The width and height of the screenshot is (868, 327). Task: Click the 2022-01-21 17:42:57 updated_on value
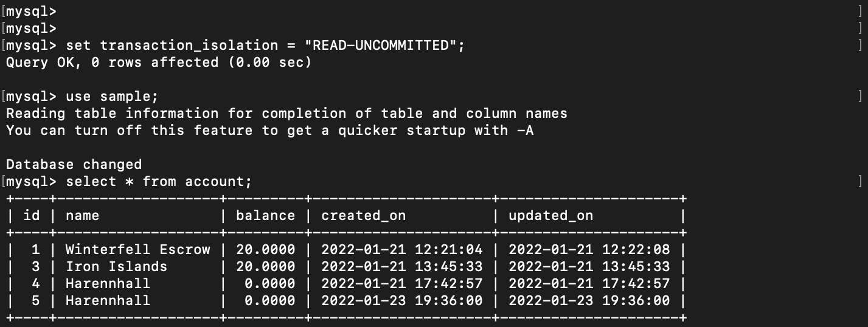pos(589,283)
